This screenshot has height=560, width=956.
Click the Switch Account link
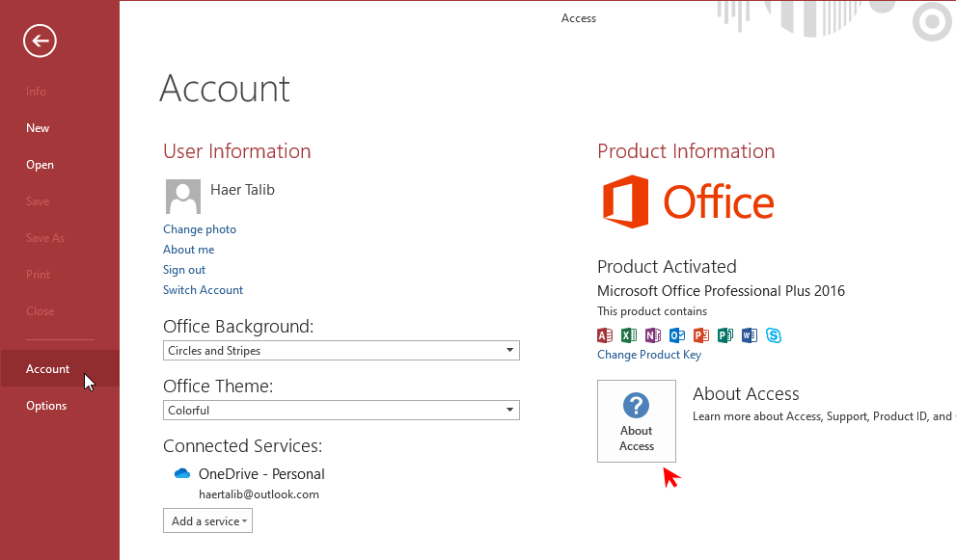(x=203, y=290)
